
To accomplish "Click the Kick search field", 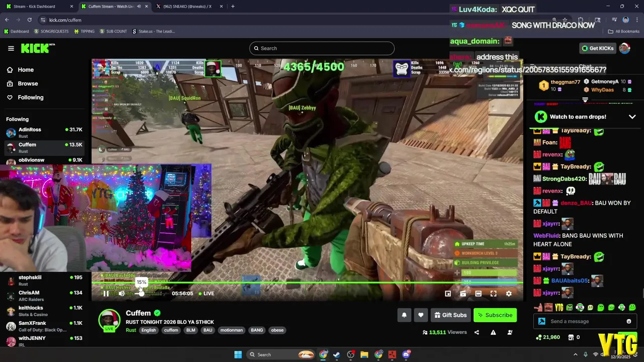I will (x=322, y=48).
